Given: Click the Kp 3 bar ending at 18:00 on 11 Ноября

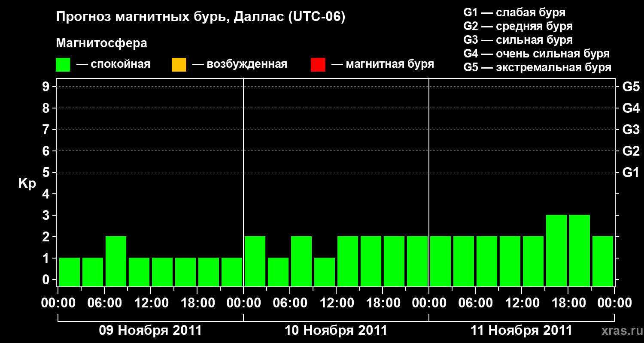Looking at the screenshot, I should (x=556, y=250).
